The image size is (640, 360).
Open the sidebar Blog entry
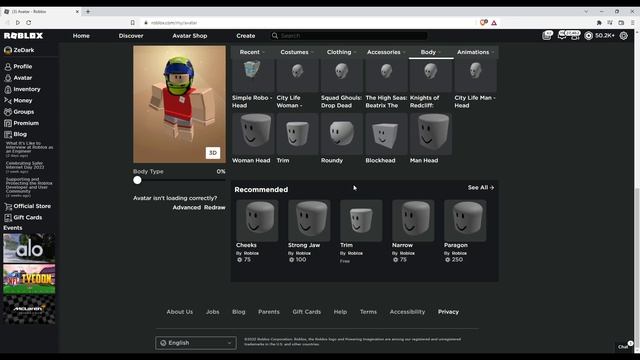(x=16, y=134)
